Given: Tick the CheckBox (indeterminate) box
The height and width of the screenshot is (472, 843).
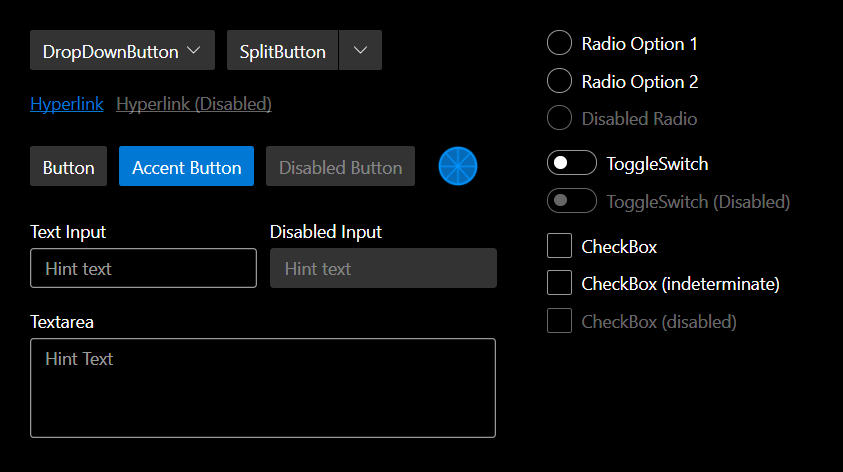Looking at the screenshot, I should [x=559, y=283].
